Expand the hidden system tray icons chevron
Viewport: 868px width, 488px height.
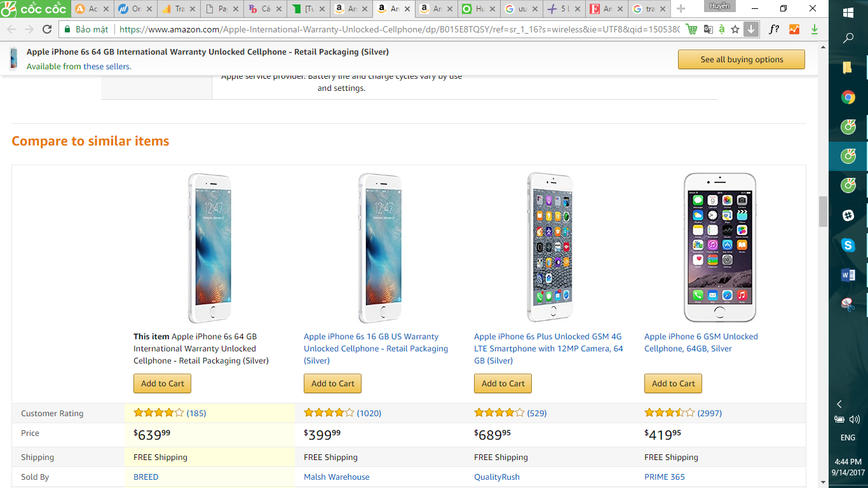(x=839, y=404)
